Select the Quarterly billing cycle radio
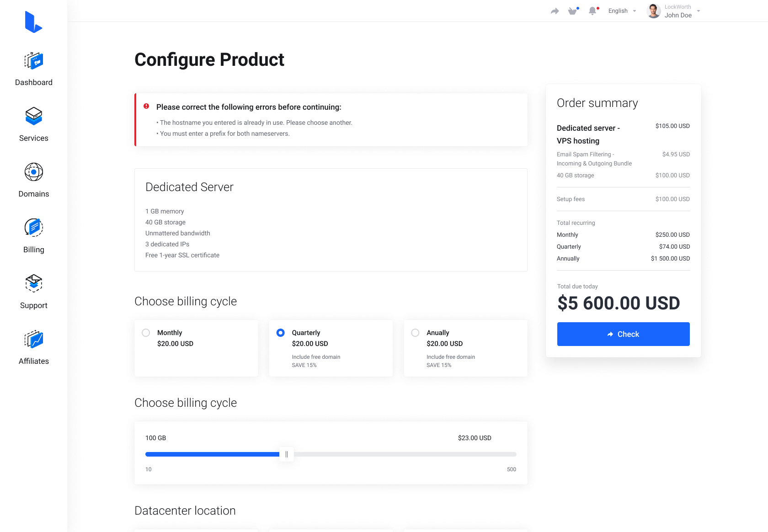The height and width of the screenshot is (532, 768). 281,333
